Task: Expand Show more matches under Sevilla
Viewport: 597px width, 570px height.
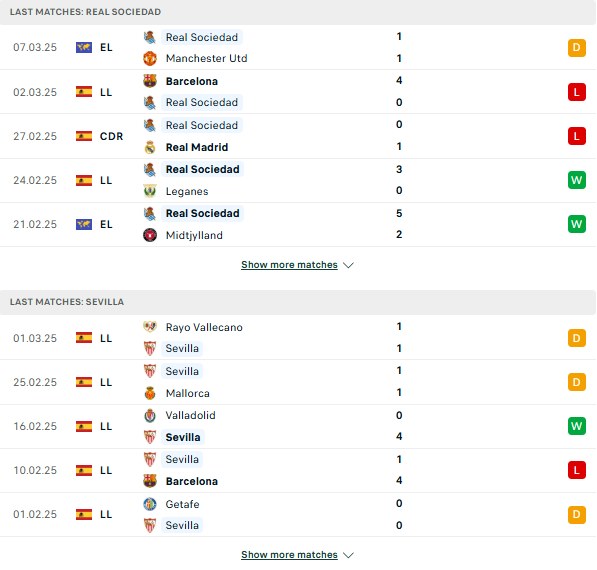Action: coord(289,555)
